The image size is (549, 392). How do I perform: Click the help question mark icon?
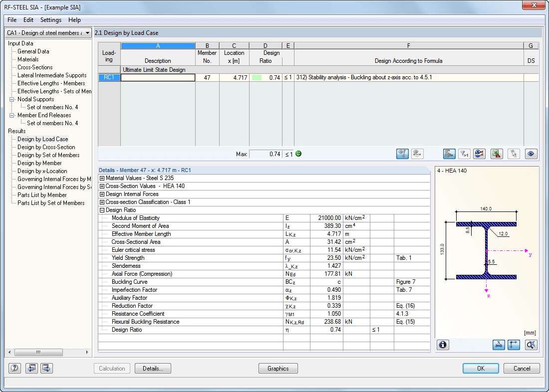[x=14, y=368]
